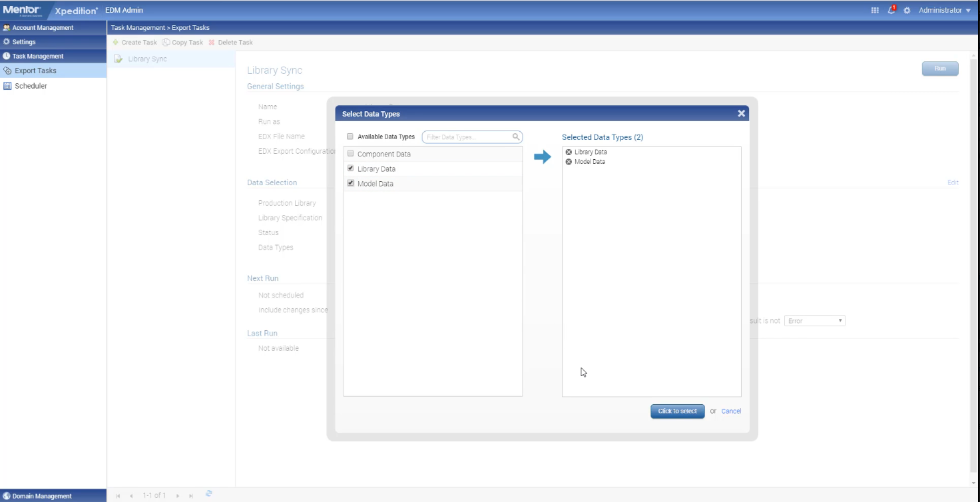Viewport: 980px width, 502px height.
Task: Close the Select Data Types dialog
Action: 741,114
